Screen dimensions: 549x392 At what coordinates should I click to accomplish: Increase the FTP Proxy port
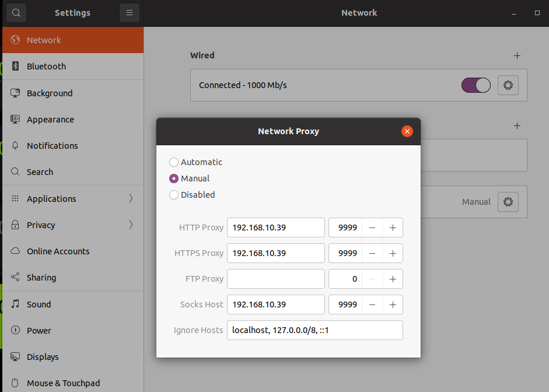tap(393, 279)
